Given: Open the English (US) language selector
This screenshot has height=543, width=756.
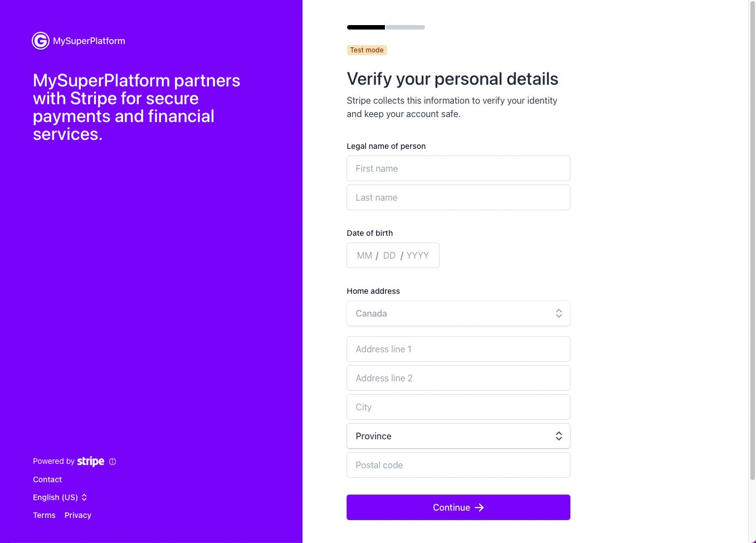Looking at the screenshot, I should pos(60,497).
